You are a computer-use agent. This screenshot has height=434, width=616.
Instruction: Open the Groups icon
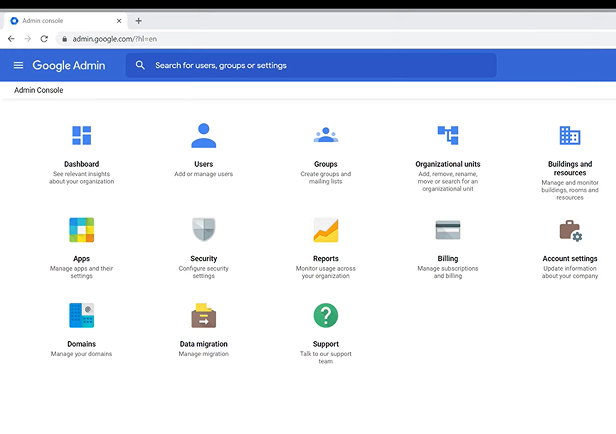325,136
